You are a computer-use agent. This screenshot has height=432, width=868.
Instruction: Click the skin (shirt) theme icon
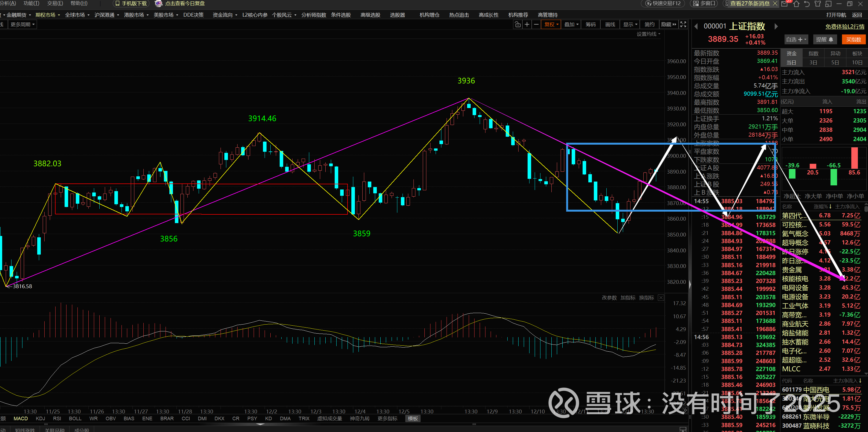pyautogui.click(x=818, y=4)
